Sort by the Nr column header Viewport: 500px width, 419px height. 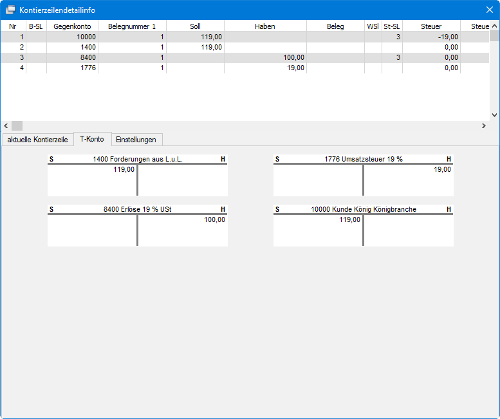pos(13,26)
